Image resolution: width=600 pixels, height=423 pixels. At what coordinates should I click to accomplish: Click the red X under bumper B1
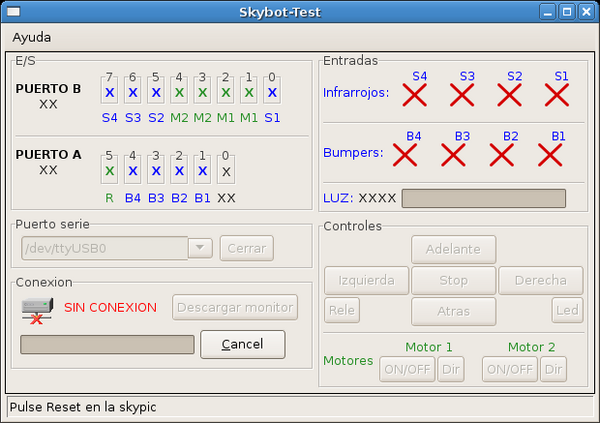[x=551, y=154]
